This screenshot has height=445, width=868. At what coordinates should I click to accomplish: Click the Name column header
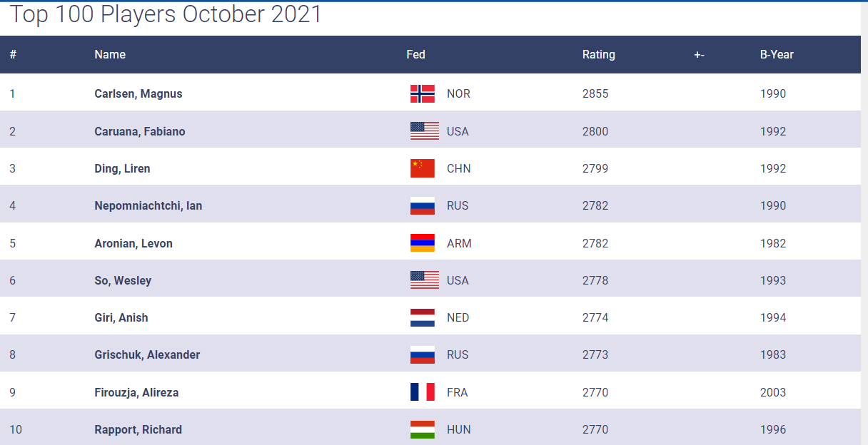[x=110, y=55]
